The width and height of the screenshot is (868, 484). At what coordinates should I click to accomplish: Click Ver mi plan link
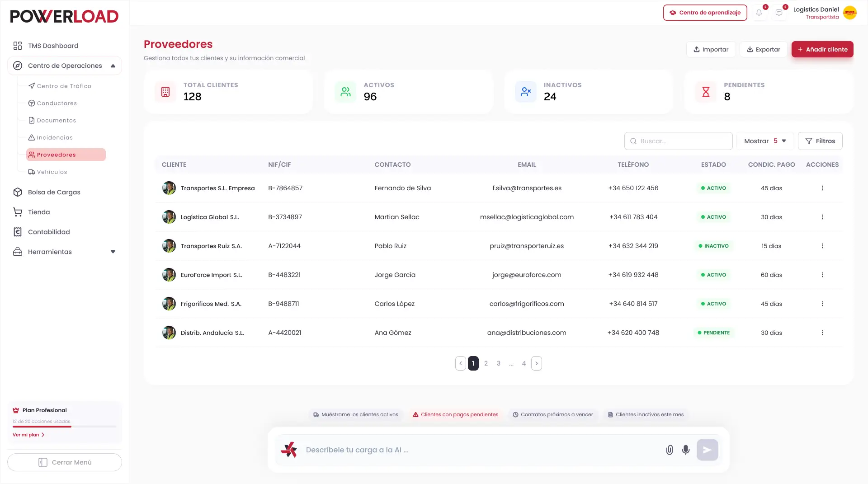[28, 435]
